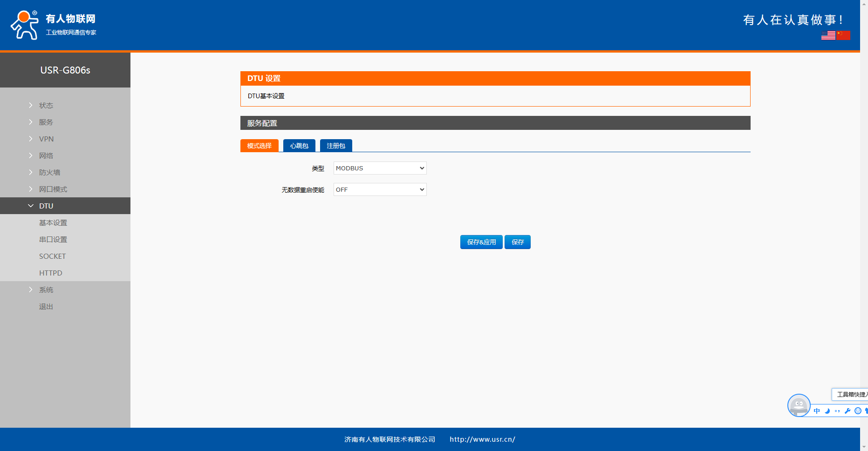The image size is (868, 451).
Task: Toggle the 中 Chinese input mode icon
Action: (x=817, y=411)
